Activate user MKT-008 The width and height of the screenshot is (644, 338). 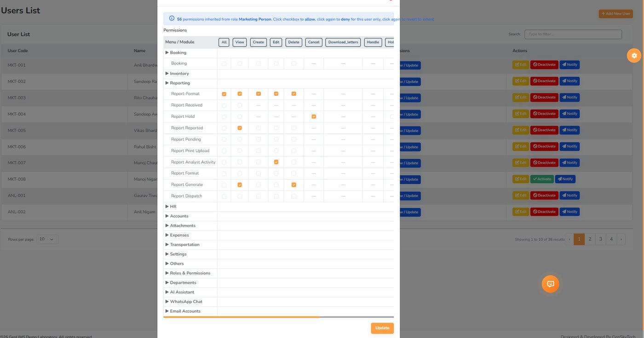[x=542, y=179]
